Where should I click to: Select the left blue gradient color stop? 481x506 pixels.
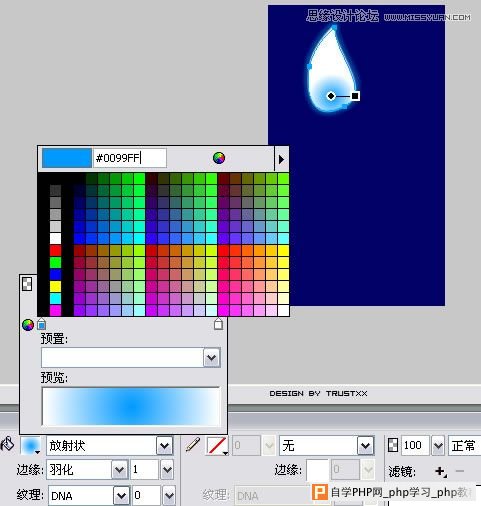(x=41, y=324)
